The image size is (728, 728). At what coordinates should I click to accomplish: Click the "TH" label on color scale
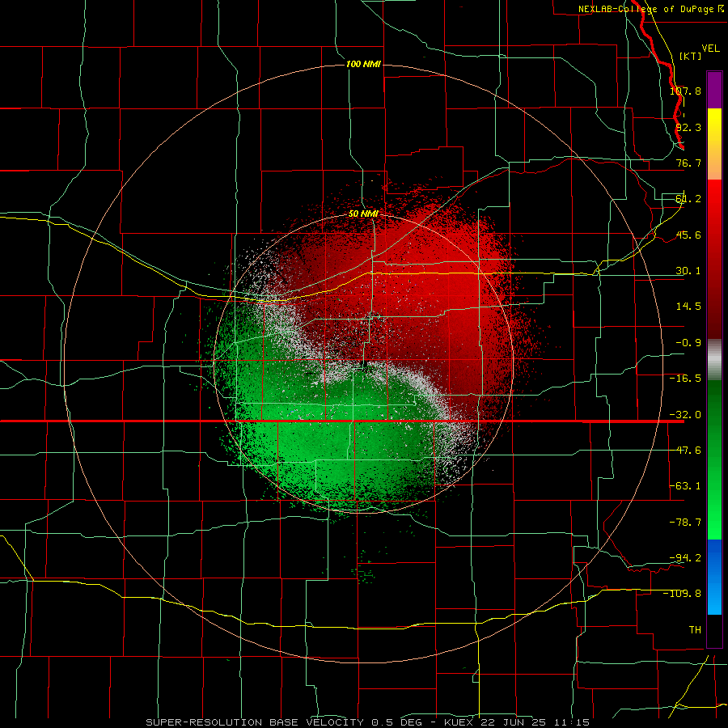tap(695, 630)
